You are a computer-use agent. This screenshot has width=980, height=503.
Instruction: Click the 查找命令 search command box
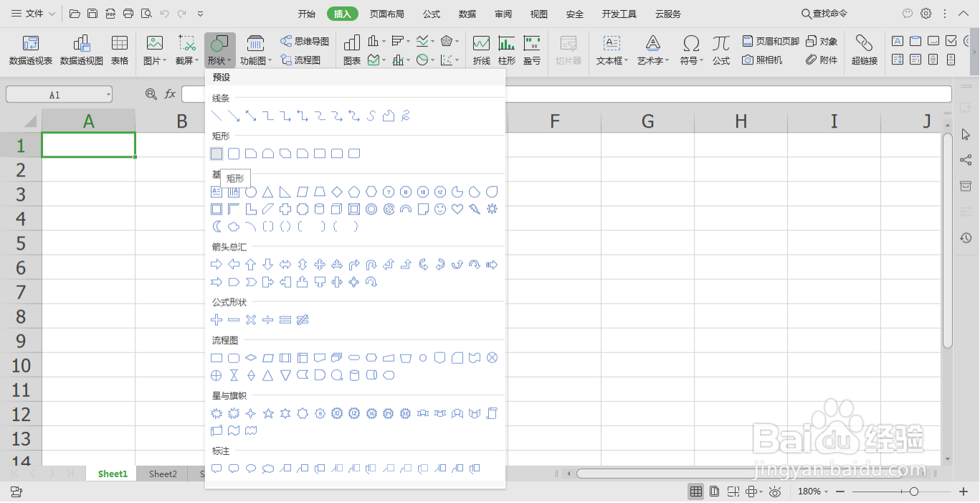[824, 14]
